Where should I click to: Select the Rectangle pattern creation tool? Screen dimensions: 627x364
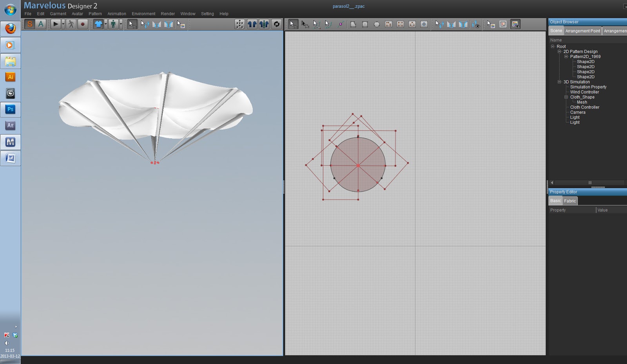365,24
